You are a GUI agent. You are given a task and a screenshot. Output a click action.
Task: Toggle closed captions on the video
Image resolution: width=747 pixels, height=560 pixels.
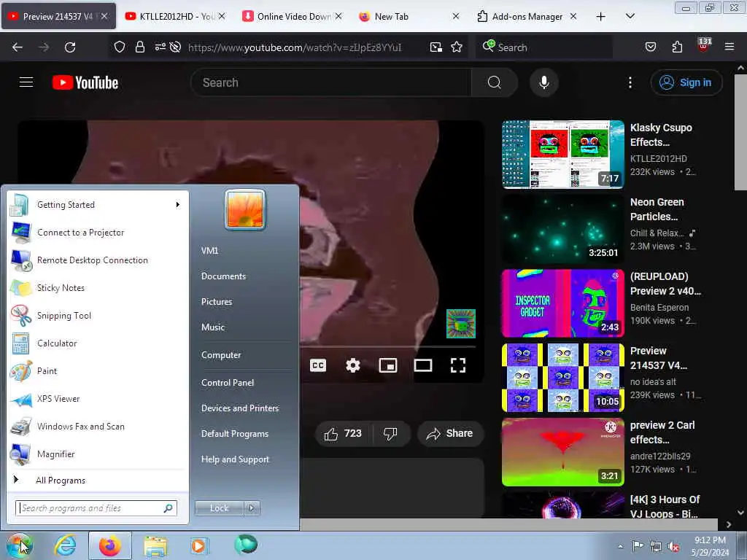(x=318, y=365)
